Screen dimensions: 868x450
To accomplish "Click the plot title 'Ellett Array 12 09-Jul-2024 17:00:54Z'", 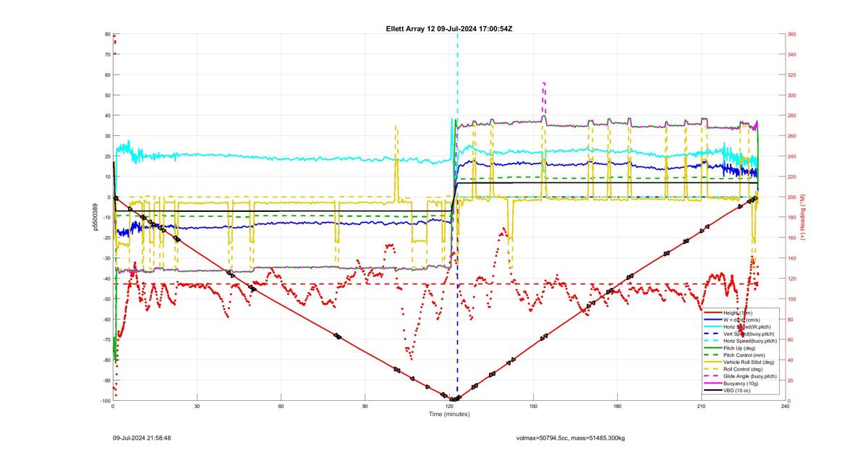I will [449, 28].
